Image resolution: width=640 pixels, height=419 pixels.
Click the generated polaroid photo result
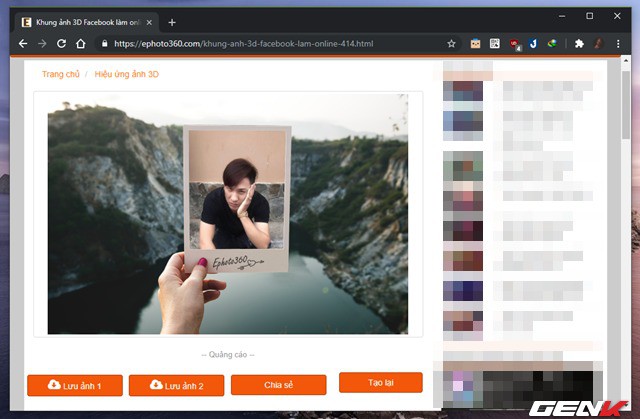click(228, 214)
